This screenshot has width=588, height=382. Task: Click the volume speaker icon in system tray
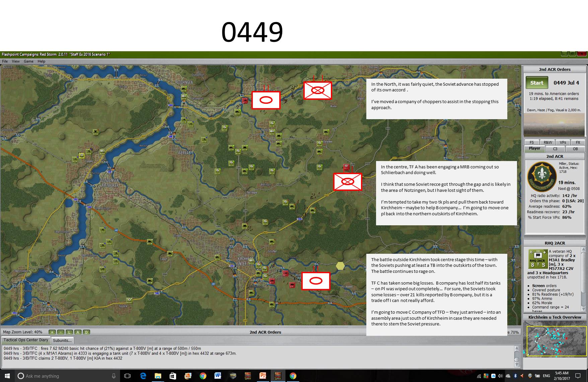point(500,376)
